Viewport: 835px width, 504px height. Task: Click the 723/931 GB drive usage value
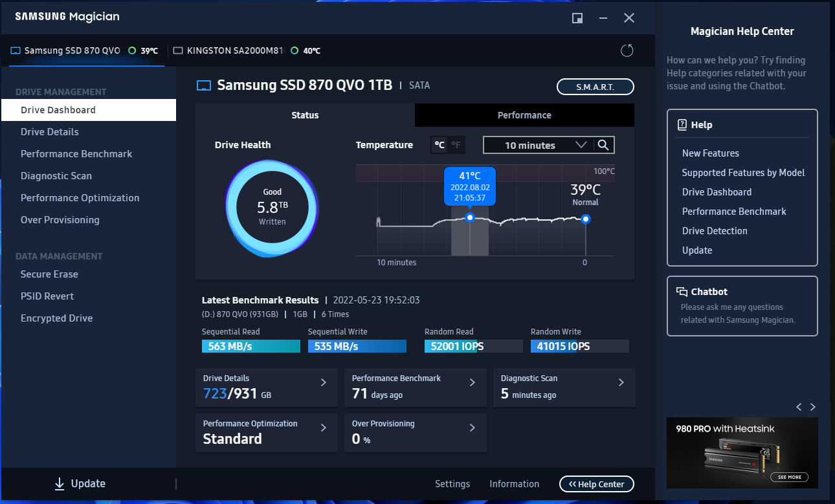pos(237,393)
